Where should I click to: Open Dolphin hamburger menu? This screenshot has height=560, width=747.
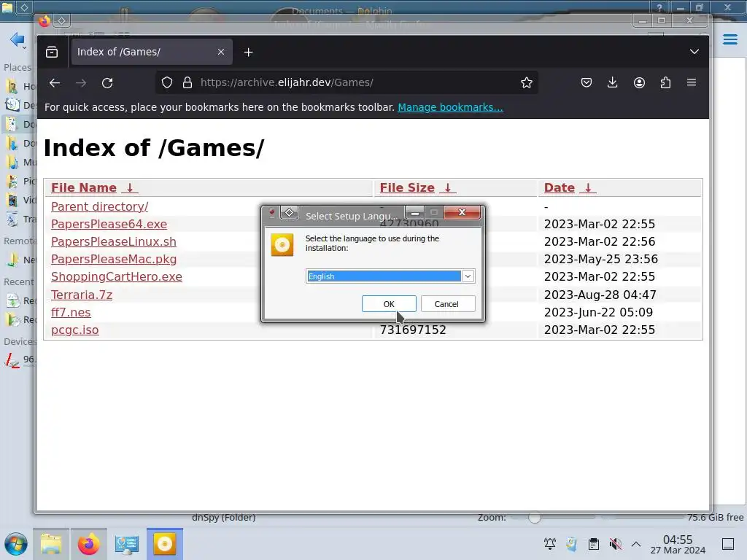pos(729,39)
